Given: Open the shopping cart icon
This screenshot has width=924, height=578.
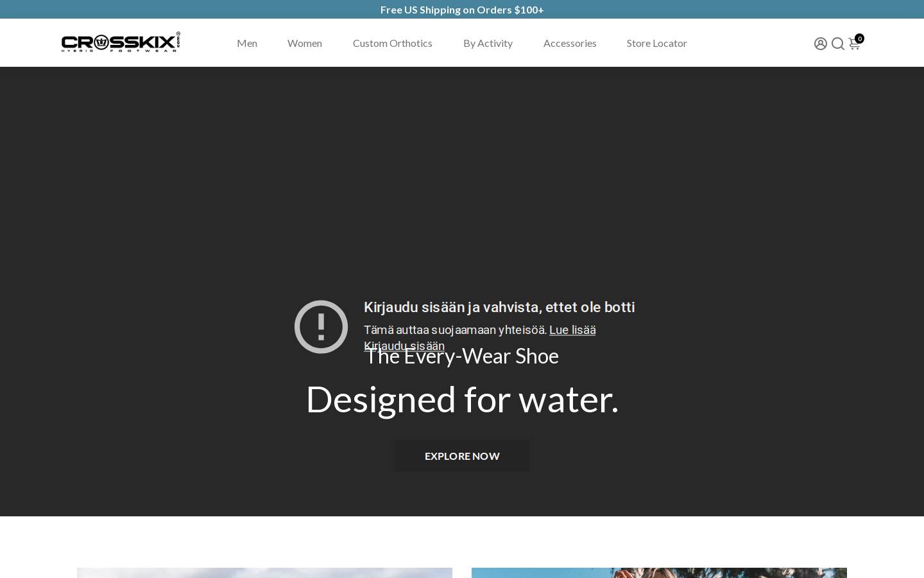Looking at the screenshot, I should coord(855,43).
